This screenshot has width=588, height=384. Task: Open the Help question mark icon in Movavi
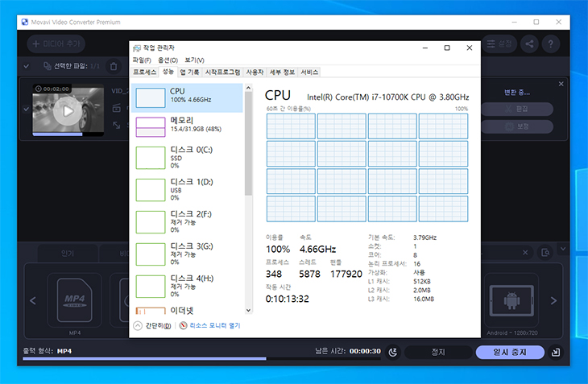(x=550, y=43)
